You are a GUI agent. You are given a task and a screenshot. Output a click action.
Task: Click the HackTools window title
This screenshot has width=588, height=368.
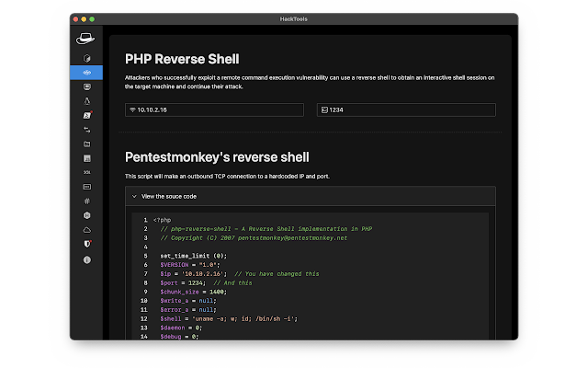coord(294,18)
